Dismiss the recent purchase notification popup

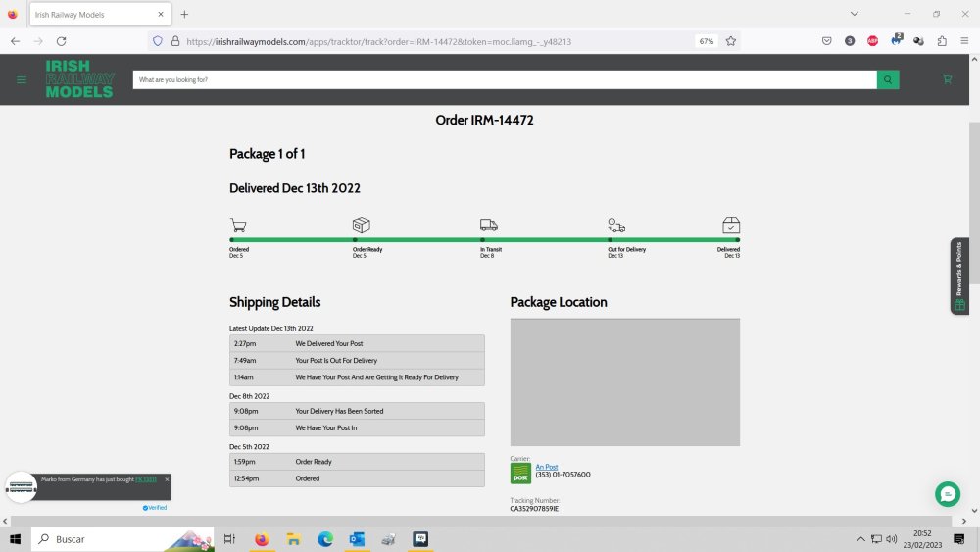click(167, 479)
